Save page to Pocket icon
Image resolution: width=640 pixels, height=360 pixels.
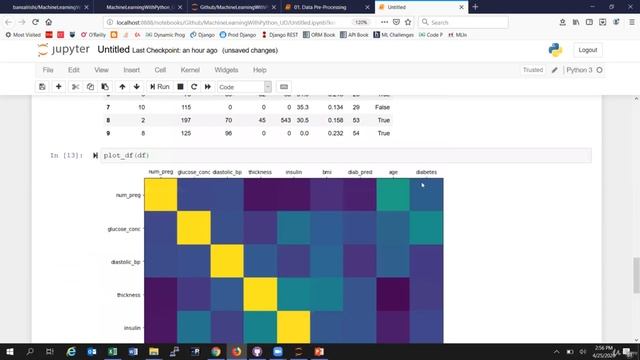[x=396, y=22]
